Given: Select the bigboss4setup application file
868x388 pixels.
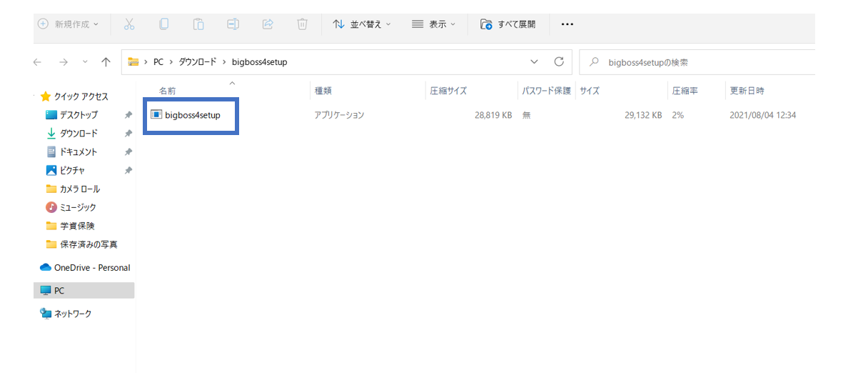Looking at the screenshot, I should coord(192,115).
